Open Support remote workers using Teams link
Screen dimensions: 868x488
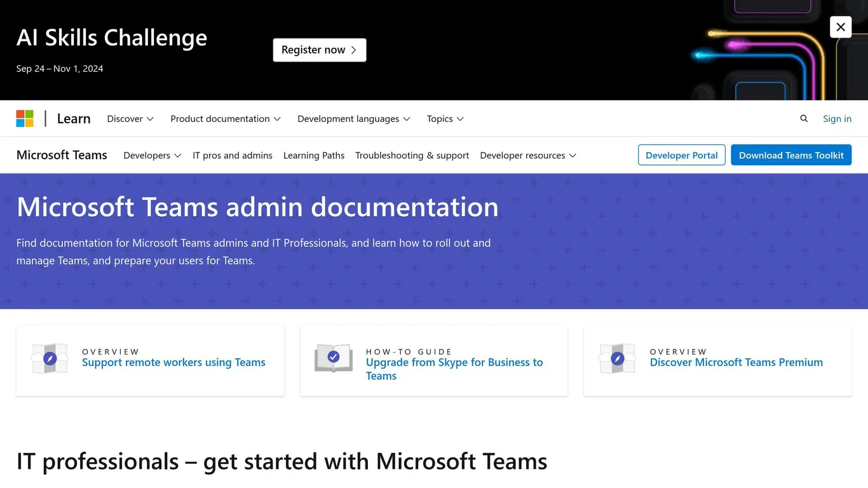pos(173,362)
